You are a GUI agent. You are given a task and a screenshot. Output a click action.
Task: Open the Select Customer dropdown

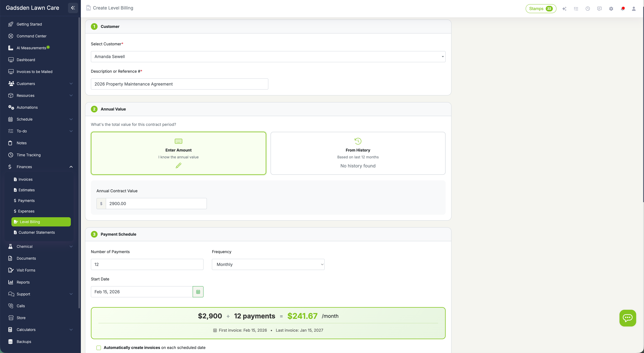(268, 57)
